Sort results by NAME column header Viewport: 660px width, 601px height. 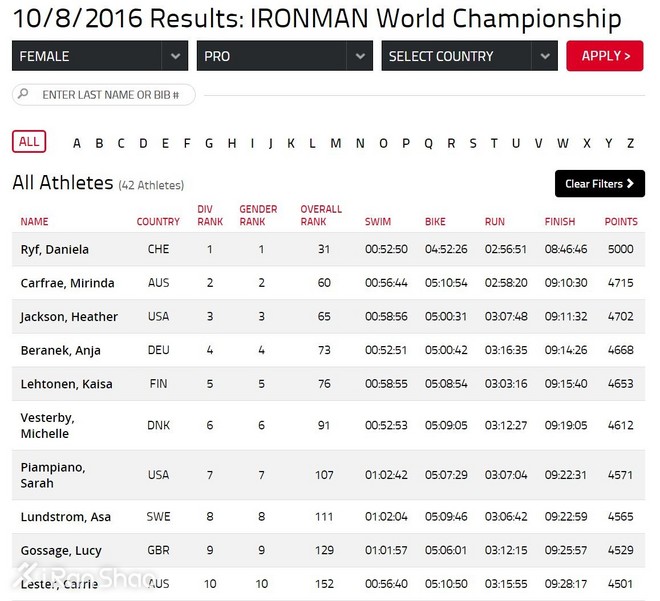pyautogui.click(x=34, y=222)
